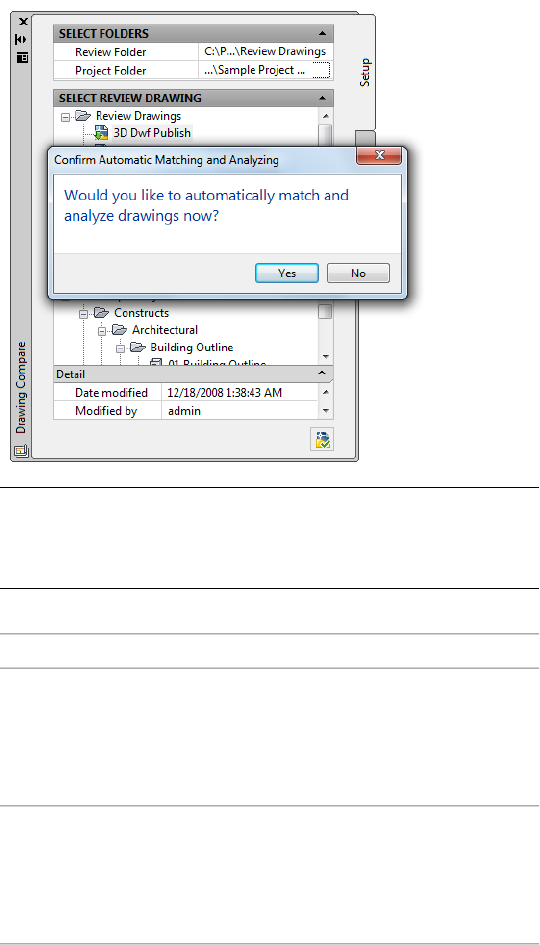Viewport: 540px width, 945px height.
Task: Click the palette icon beside Drawing Compare title
Action: tap(20, 450)
